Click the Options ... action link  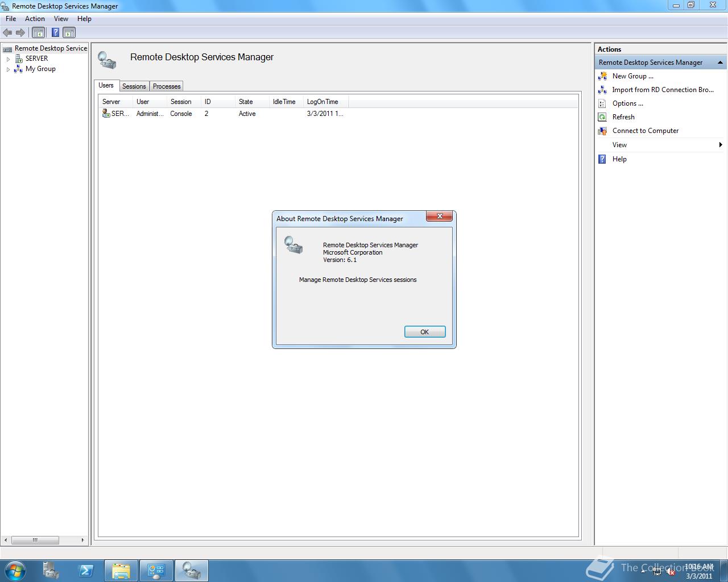(627, 103)
